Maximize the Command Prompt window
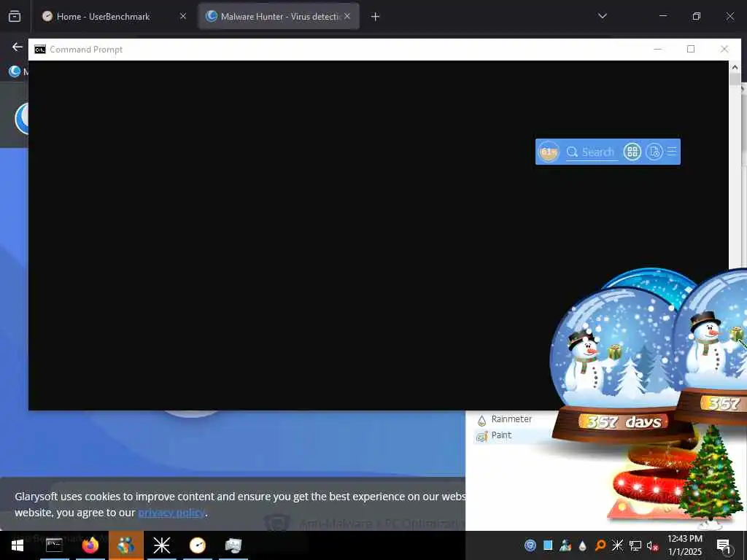This screenshot has height=560, width=747. pos(691,49)
